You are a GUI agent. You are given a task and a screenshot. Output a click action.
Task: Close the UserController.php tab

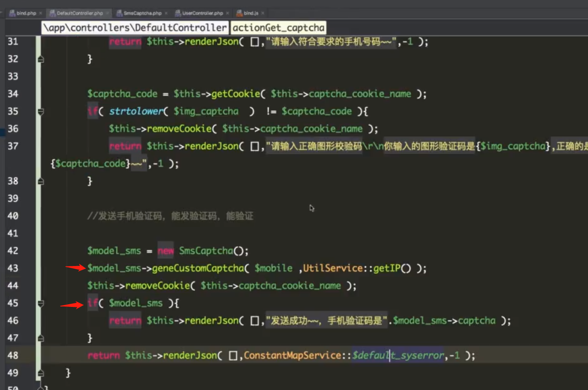coord(227,14)
